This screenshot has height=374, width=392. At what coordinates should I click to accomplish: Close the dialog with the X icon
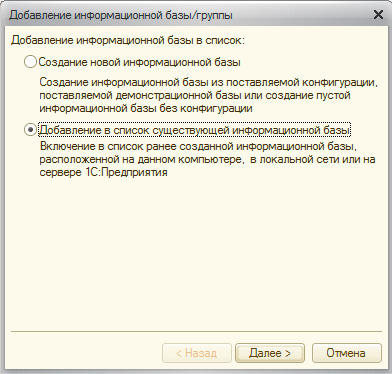(378, 15)
